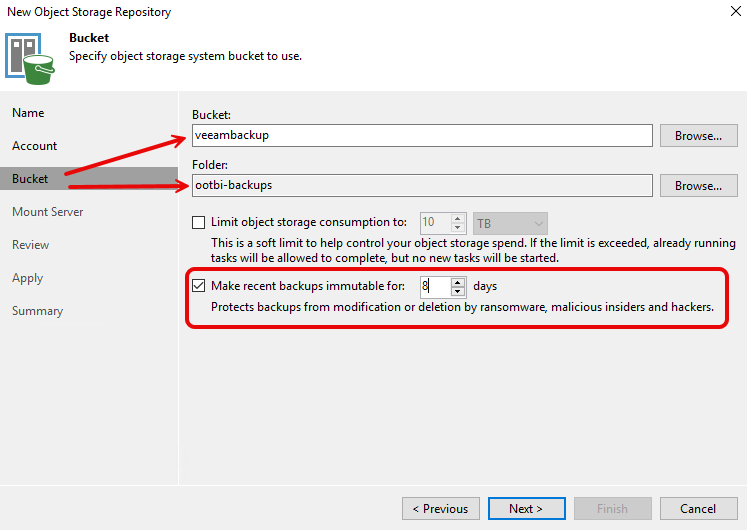Decrease immutability days with down arrow
Viewport: 747px width, 530px height.
coord(458,291)
